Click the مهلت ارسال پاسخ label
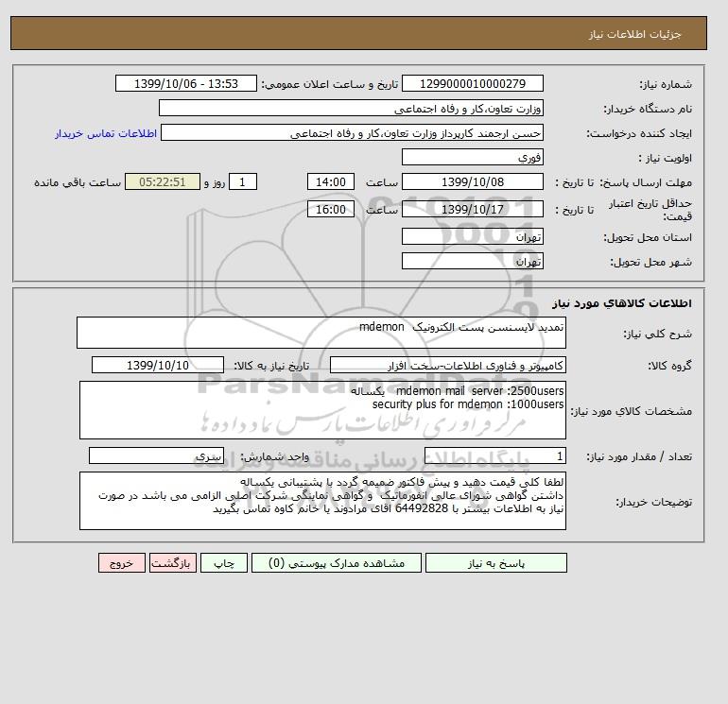 [x=646, y=182]
